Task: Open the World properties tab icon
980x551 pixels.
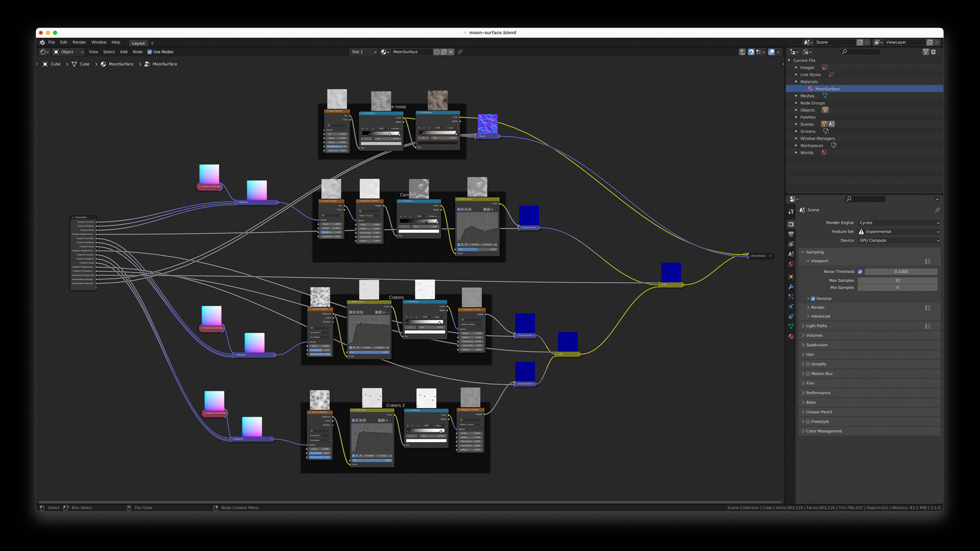Action: (791, 264)
